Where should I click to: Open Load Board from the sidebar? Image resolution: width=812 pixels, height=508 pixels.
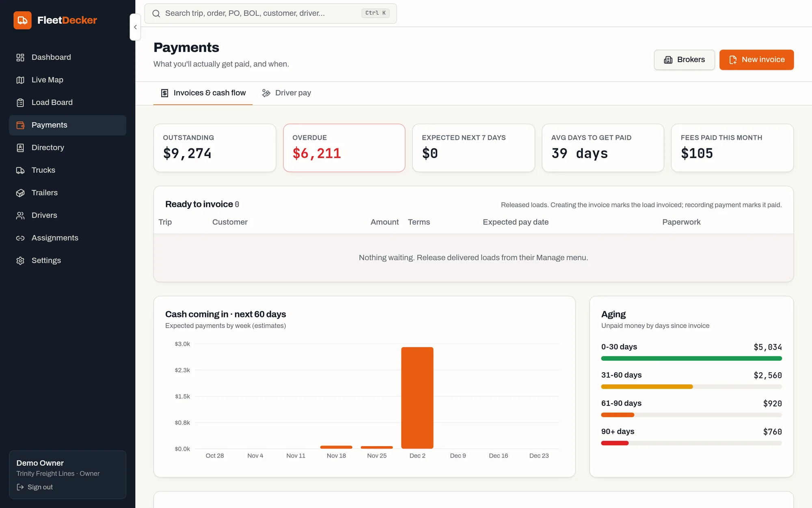point(67,102)
